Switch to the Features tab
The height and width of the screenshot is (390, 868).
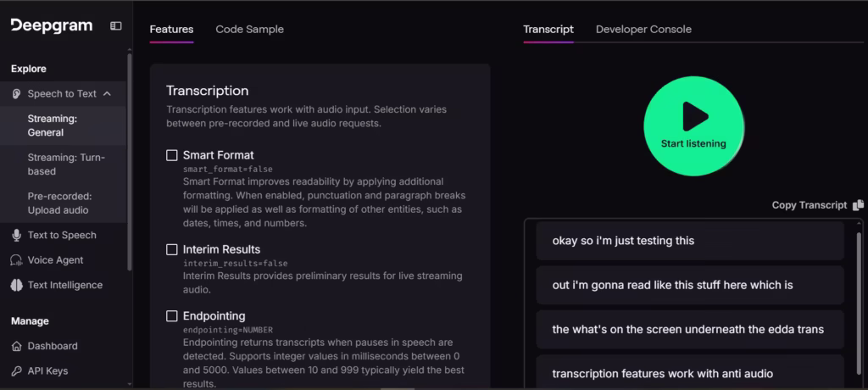click(x=171, y=30)
